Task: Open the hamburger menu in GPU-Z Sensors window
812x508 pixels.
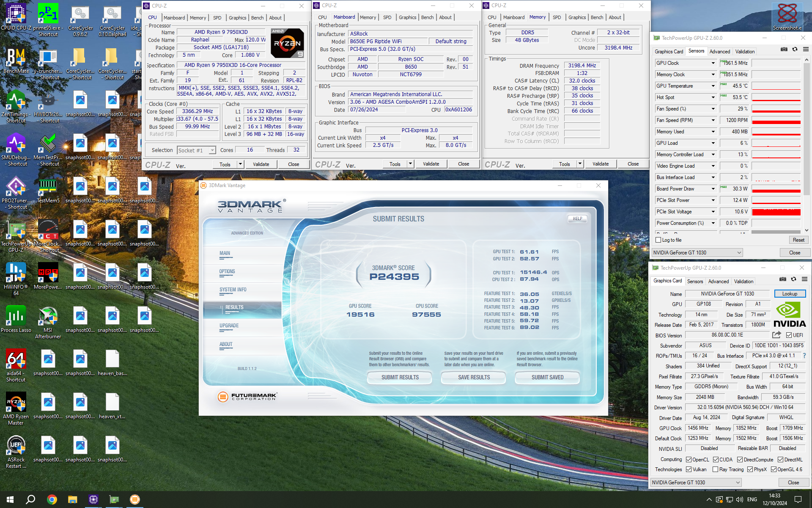Action: [806, 49]
